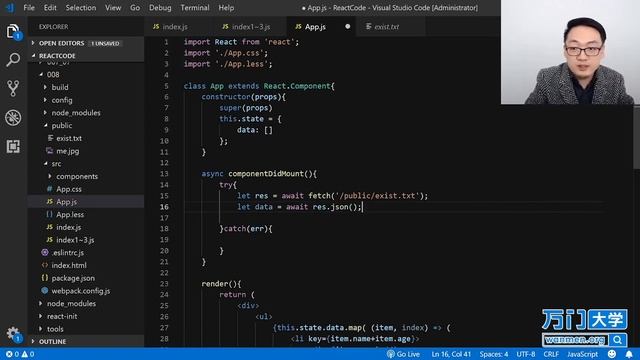Collapse the REACTCODE folder section
This screenshot has height=360, width=640.
coord(86,56)
